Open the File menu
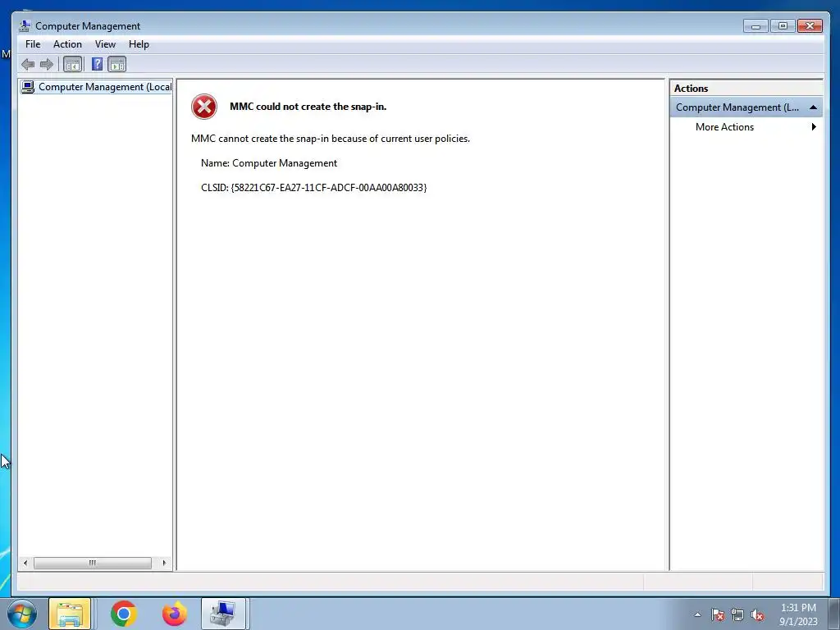 click(x=33, y=44)
